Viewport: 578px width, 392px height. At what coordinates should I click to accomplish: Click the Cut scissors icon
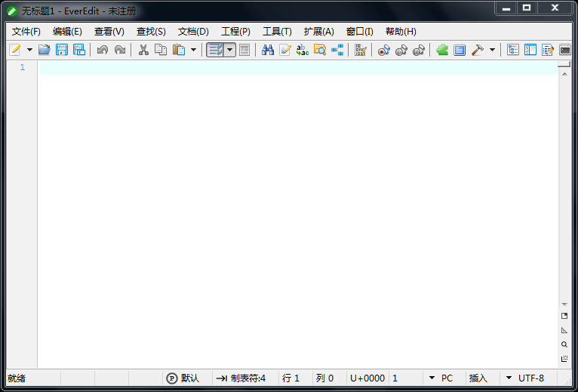click(x=143, y=50)
